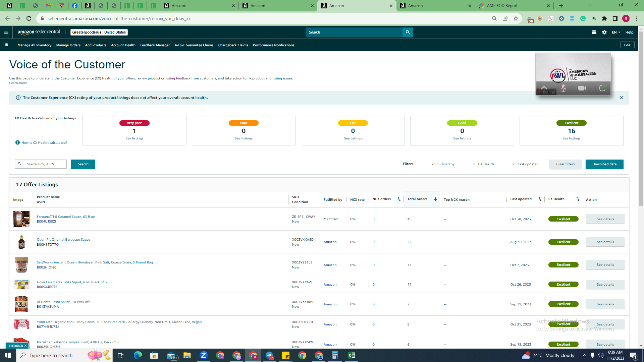Screen dimensions: 644x362
Task: Open the Chrome three-dot menu
Action: 637,18
